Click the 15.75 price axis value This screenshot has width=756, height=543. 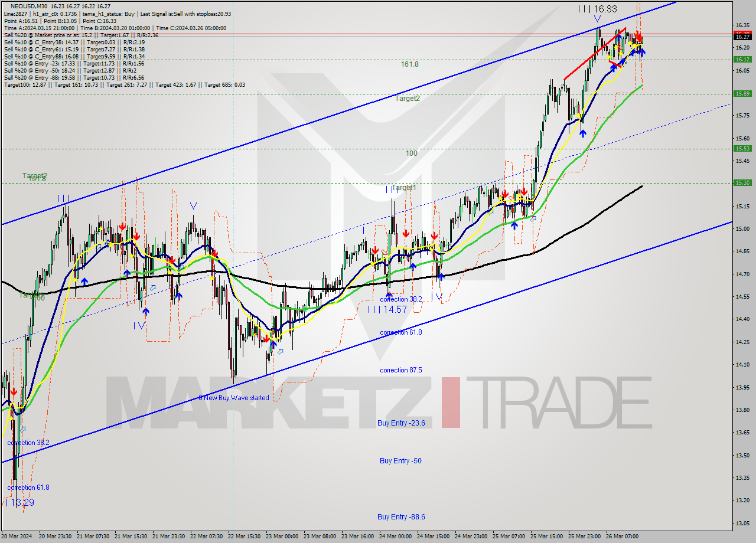pos(742,116)
